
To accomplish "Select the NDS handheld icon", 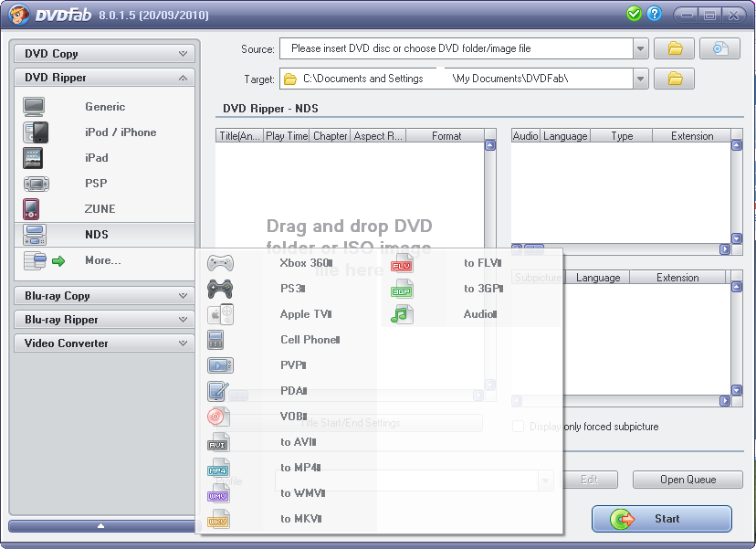I will 34,235.
